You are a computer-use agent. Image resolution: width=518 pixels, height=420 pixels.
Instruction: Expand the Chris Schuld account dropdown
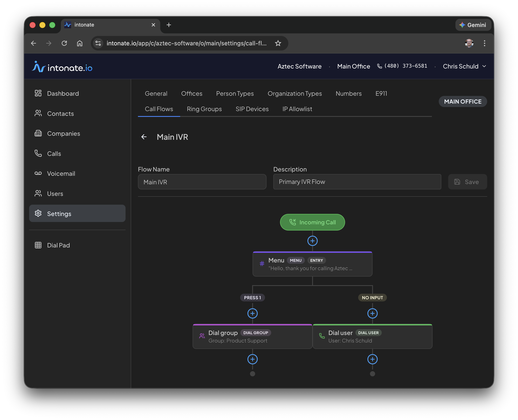(x=464, y=66)
